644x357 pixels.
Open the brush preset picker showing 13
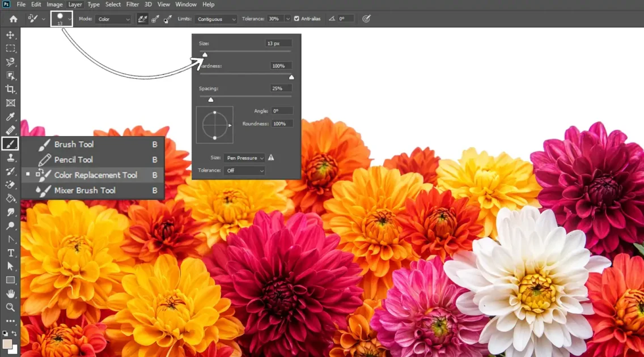pos(62,19)
